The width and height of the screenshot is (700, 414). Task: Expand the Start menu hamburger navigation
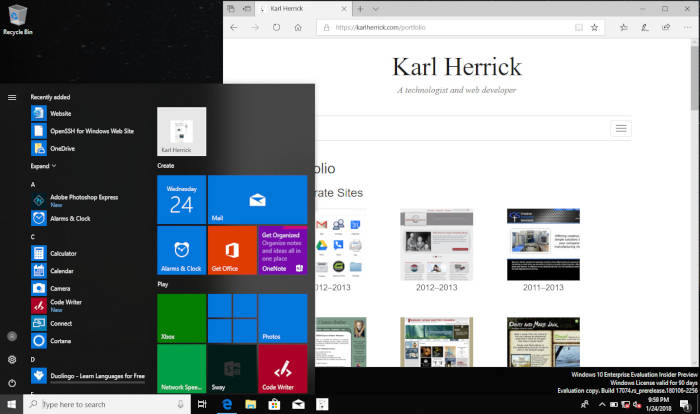coord(12,97)
